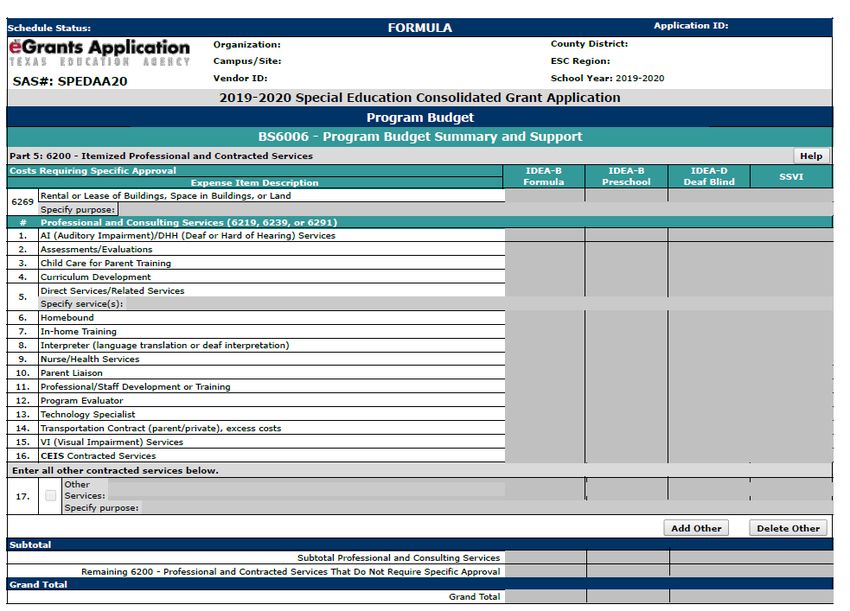Click the AI/DHH Services row label
Screen dimensions: 850x611
pos(188,235)
